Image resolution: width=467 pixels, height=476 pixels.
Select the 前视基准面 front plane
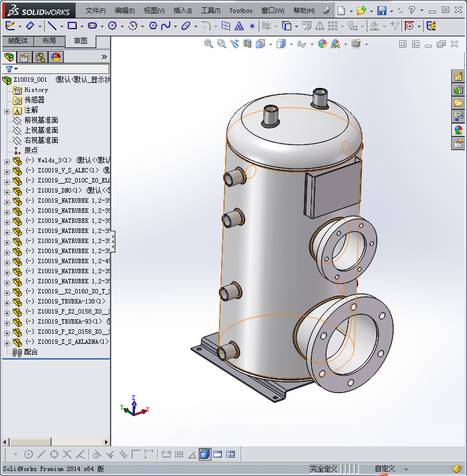coord(41,120)
